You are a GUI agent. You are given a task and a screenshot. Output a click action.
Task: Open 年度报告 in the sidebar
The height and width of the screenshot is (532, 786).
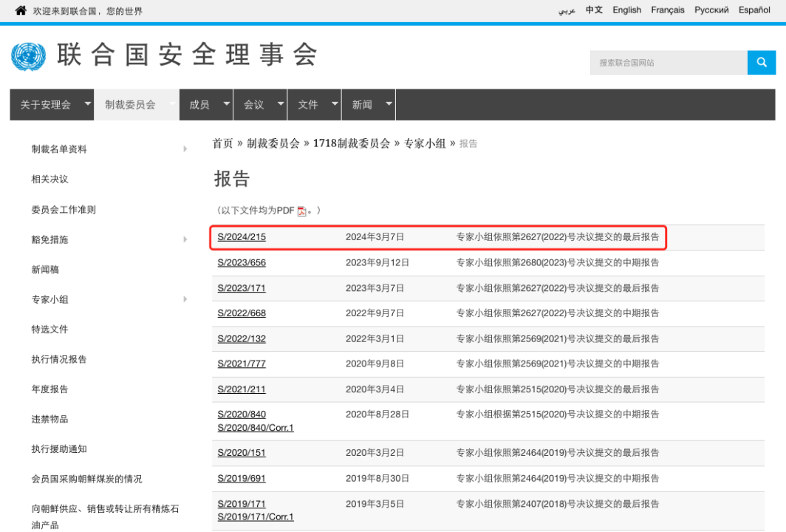click(49, 389)
